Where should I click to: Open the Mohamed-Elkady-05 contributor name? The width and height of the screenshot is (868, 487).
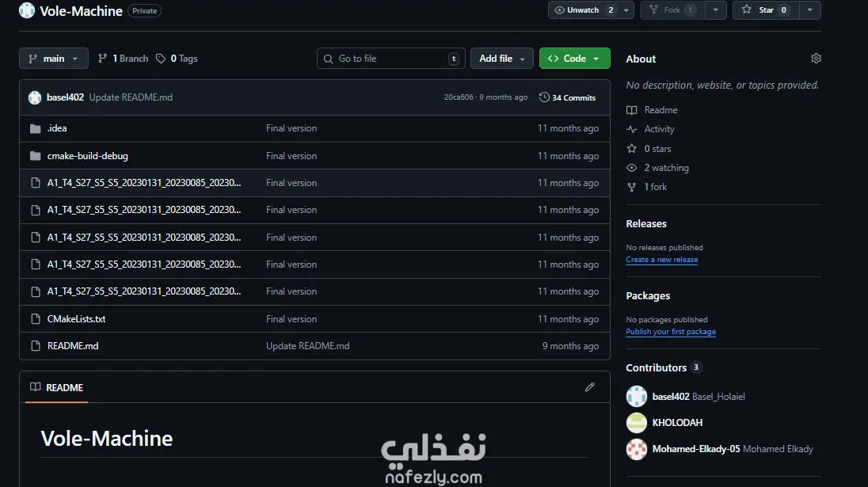point(696,449)
